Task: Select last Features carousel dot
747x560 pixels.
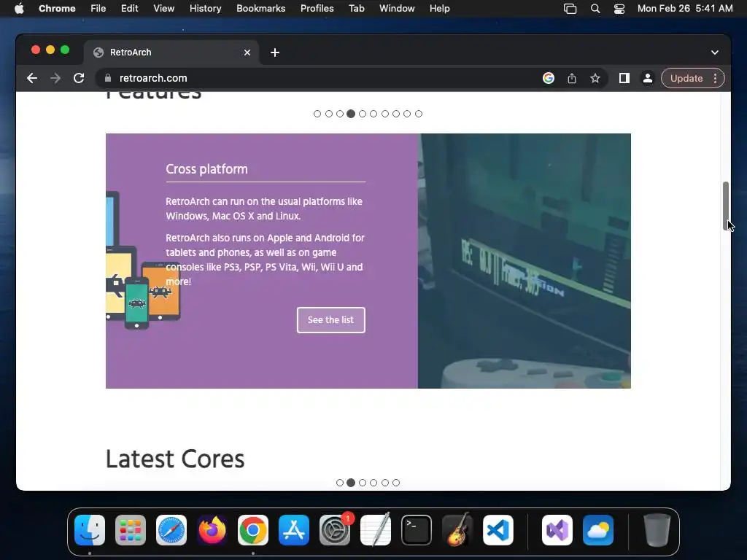Action: [x=419, y=114]
